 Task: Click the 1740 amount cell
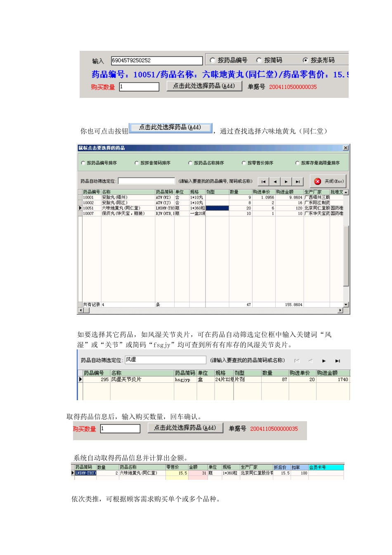[333, 379]
